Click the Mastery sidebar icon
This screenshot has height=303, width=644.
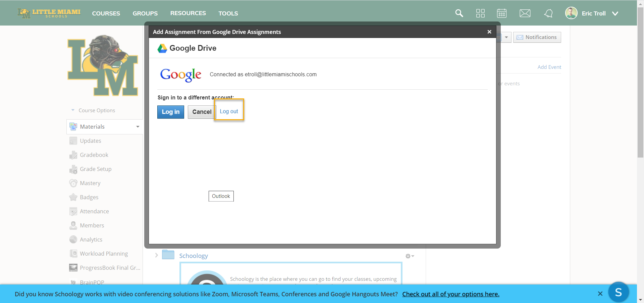click(73, 183)
